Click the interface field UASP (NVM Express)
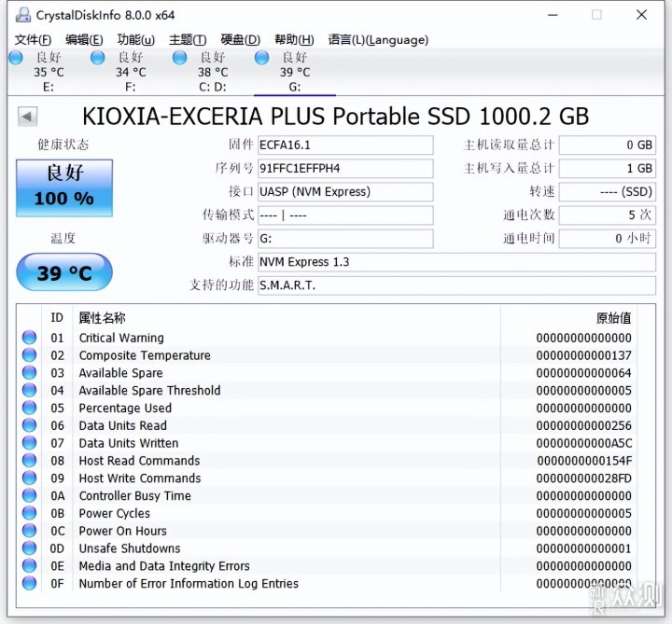Viewport: 672px width, 624px height. [x=345, y=191]
